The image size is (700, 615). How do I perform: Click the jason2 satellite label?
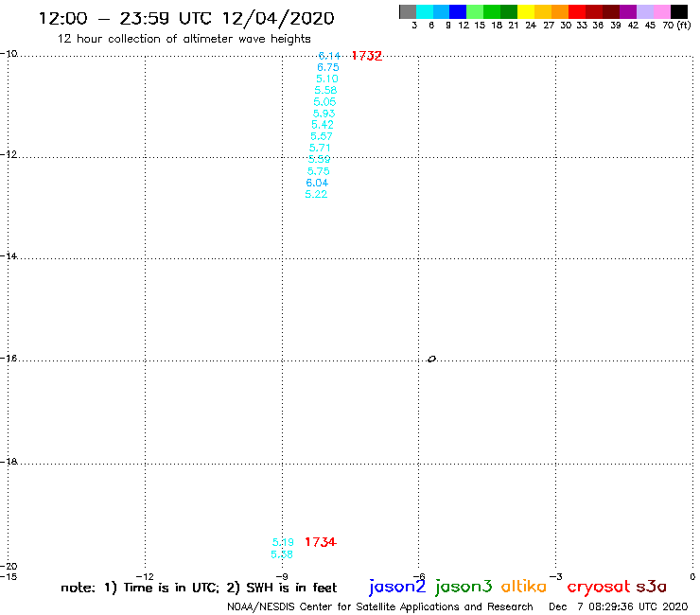tap(397, 587)
